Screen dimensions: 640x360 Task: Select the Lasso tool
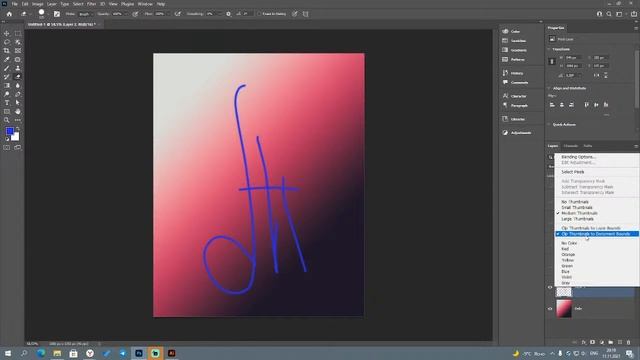pyautogui.click(x=7, y=42)
